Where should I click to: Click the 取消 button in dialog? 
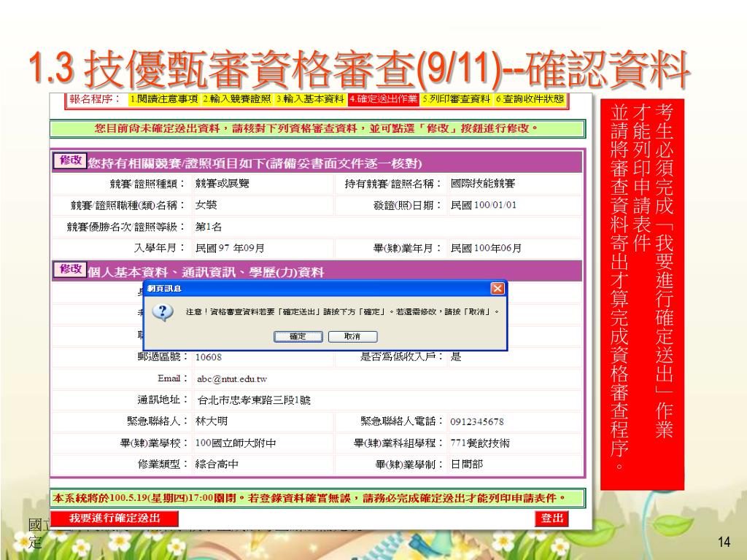click(x=352, y=337)
